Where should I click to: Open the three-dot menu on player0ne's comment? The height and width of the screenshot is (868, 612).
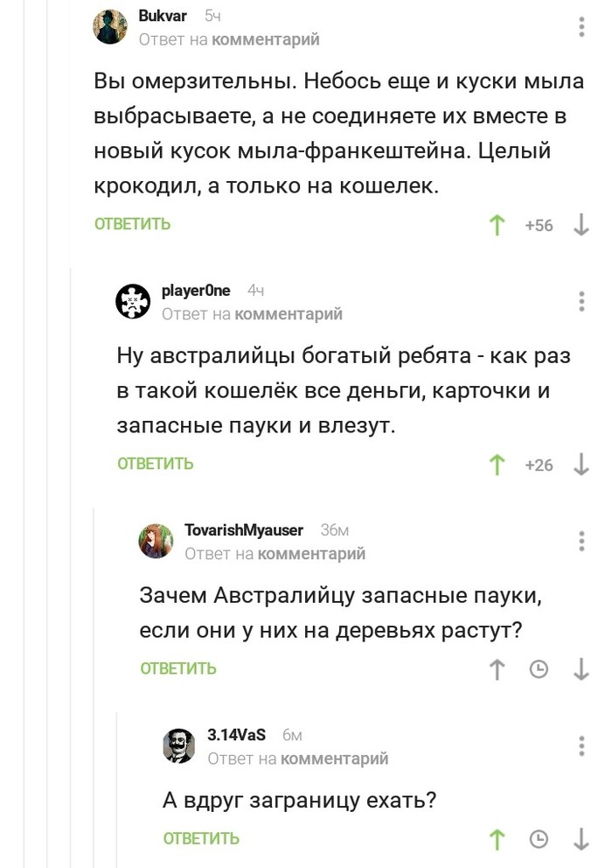coord(582,302)
